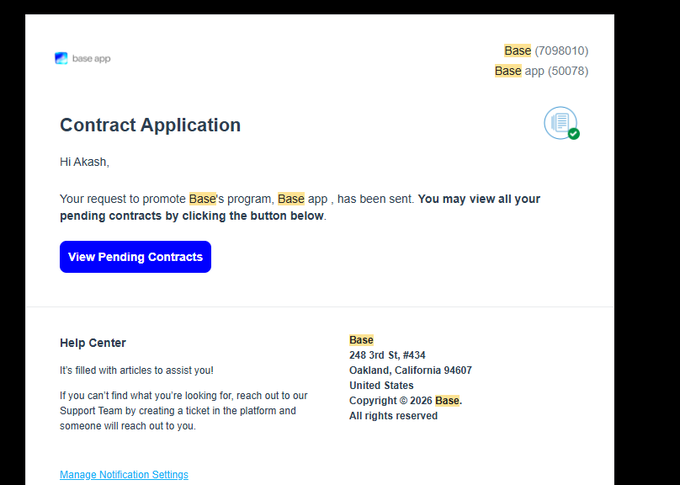This screenshot has width=680, height=485.
Task: Select the 'Base (7098010)' text
Action: point(546,51)
